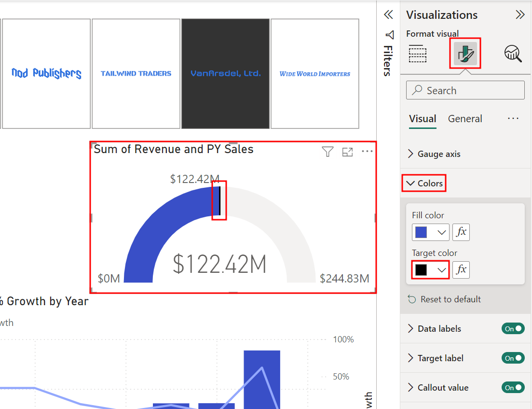
Task: Open the format pane ellipsis menu
Action: tap(513, 119)
